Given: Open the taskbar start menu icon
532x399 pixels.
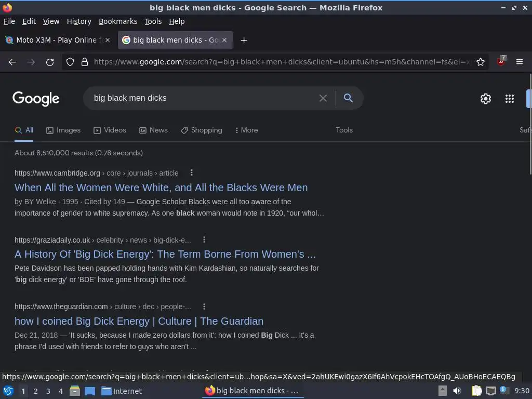Looking at the screenshot, I should 8,391.
